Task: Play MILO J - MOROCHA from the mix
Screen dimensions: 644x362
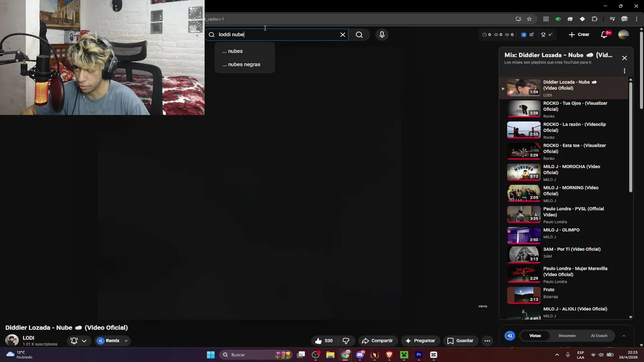Action: (563, 172)
